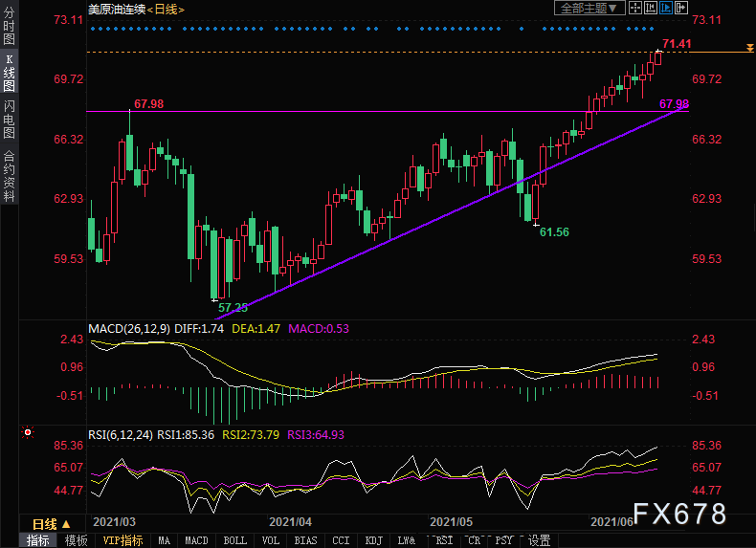The width and height of the screenshot is (756, 548).
Task: Select the 指标 bottom tab
Action: pos(37,540)
